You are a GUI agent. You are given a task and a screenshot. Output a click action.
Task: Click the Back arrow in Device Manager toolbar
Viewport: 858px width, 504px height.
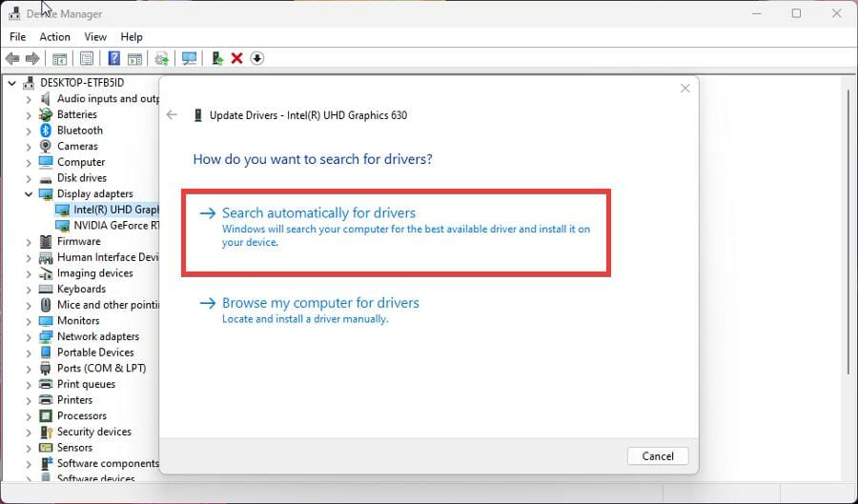point(12,58)
